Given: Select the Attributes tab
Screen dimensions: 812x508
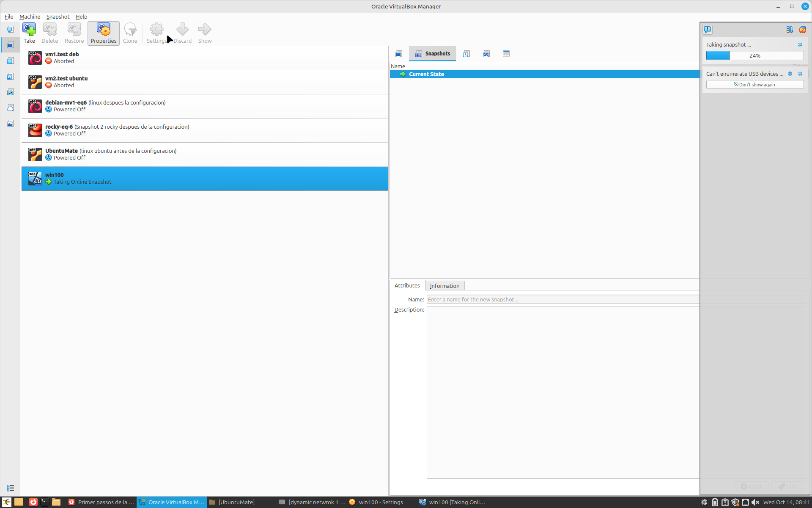Looking at the screenshot, I should [407, 286].
